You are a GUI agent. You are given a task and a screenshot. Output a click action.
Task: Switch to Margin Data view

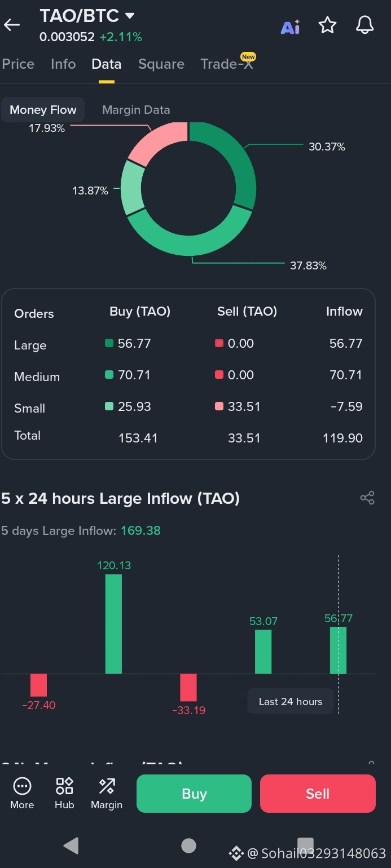click(x=136, y=110)
